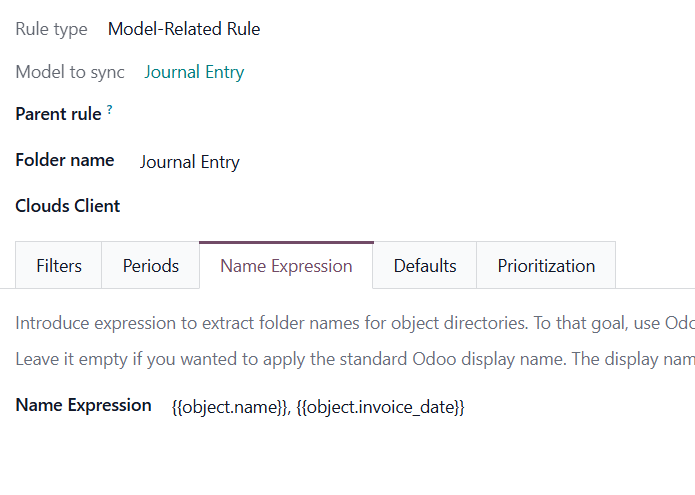This screenshot has height=495, width=695.
Task: Click the Parent rule help question mark
Action: point(110,110)
